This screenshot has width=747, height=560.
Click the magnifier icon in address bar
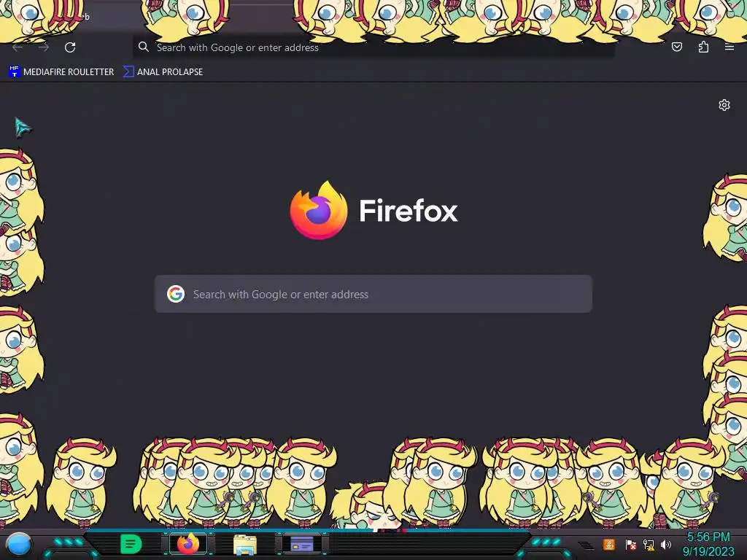[144, 47]
